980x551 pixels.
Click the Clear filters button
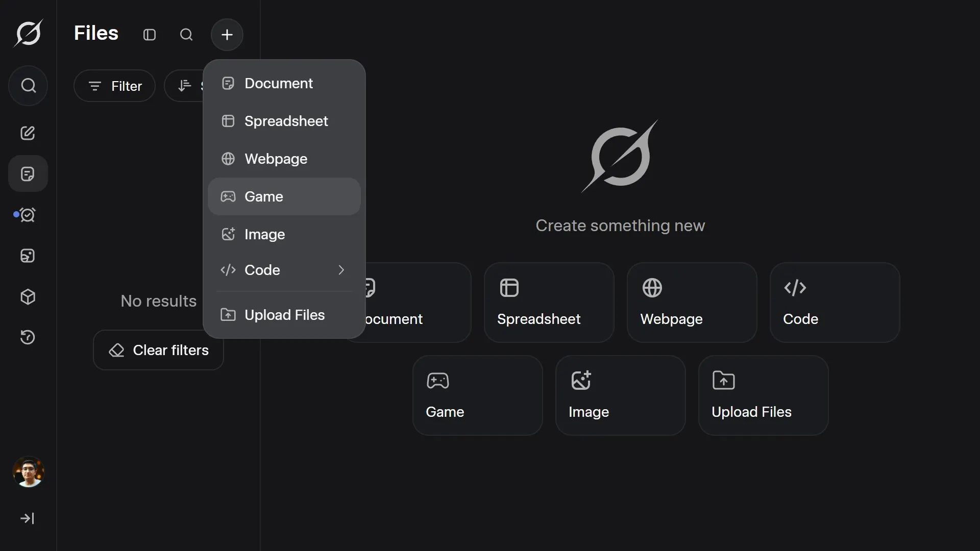(158, 350)
